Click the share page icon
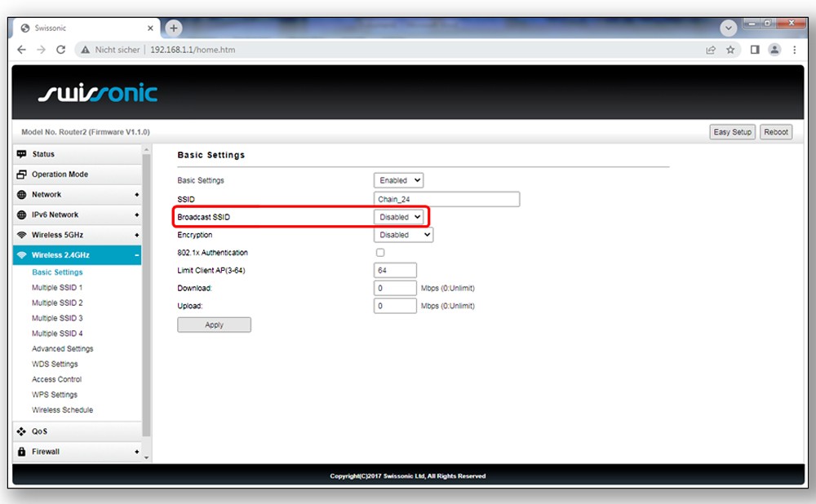The height and width of the screenshot is (504, 816). (711, 50)
